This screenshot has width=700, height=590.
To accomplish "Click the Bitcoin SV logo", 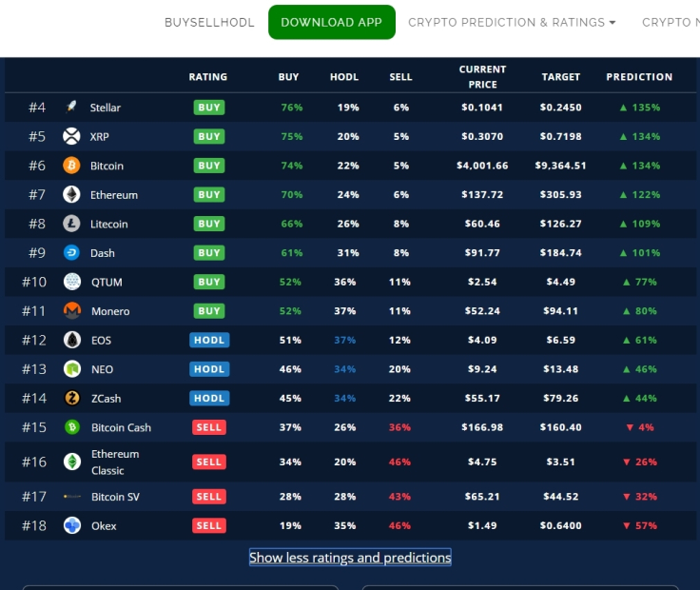I will tap(72, 496).
